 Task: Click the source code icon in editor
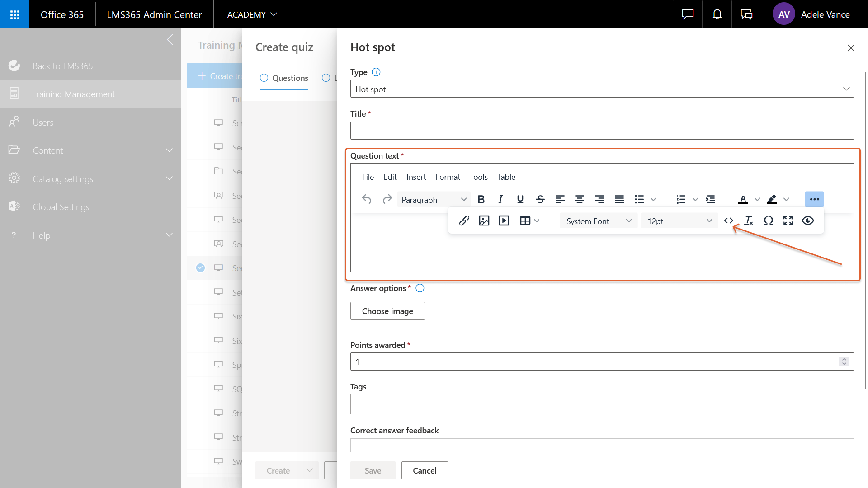[728, 221]
